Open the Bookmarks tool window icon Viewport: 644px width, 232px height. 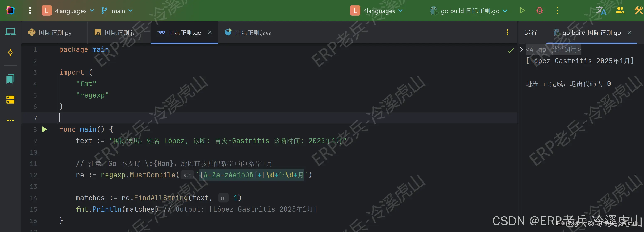point(10,79)
